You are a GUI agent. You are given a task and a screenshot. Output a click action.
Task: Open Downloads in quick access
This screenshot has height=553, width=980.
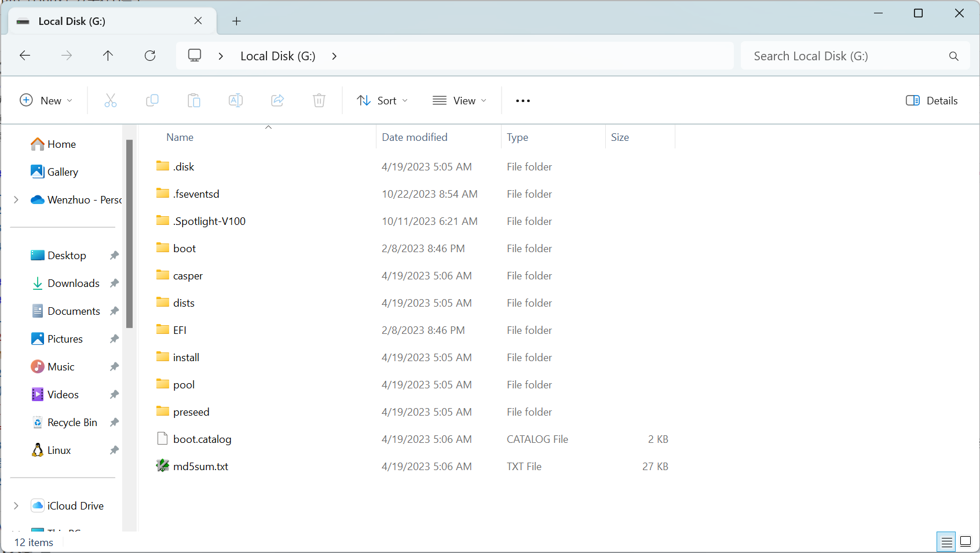point(65,283)
